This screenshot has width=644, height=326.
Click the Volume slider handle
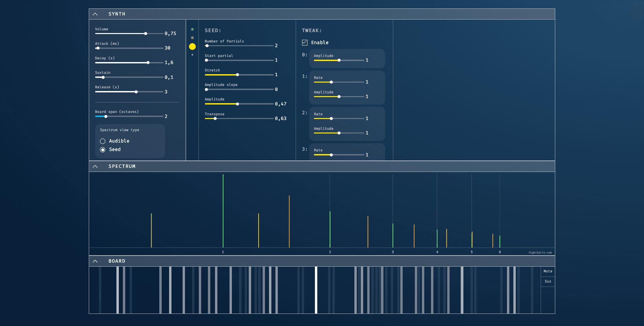pyautogui.click(x=146, y=34)
